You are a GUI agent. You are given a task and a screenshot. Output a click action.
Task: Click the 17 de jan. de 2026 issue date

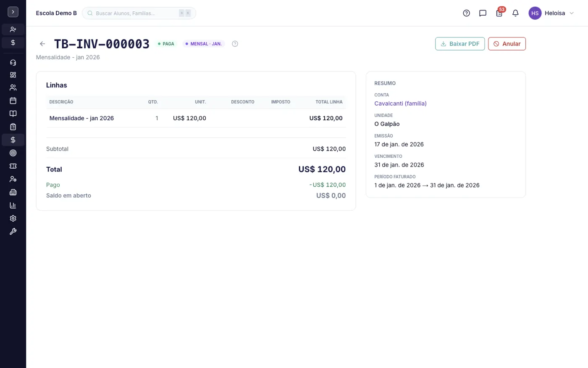pyautogui.click(x=399, y=144)
